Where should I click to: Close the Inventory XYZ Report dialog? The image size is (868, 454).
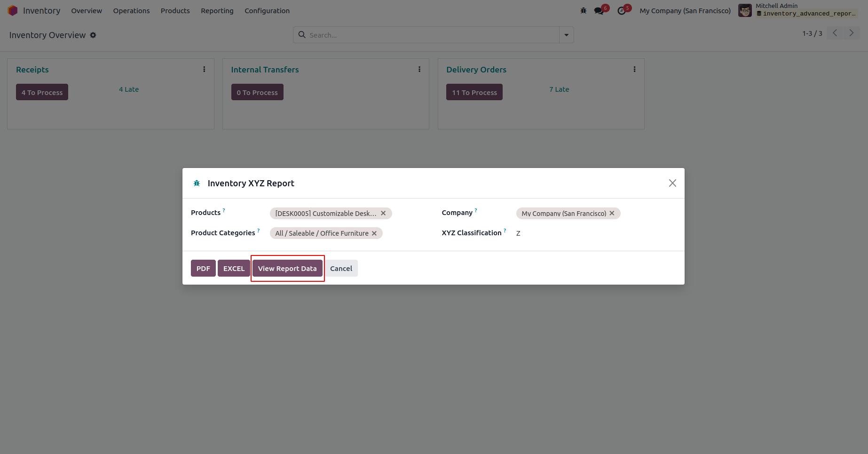point(672,183)
